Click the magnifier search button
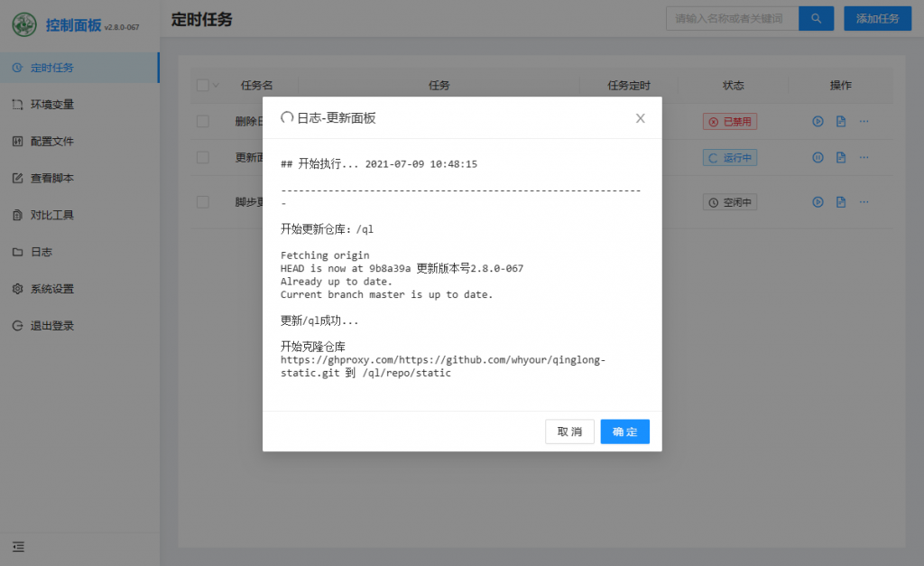The image size is (924, 566). (x=816, y=18)
